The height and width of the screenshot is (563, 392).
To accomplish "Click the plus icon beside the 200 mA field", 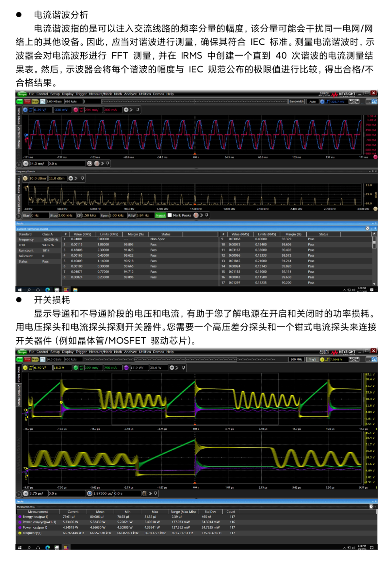I will [x=126, y=110].
